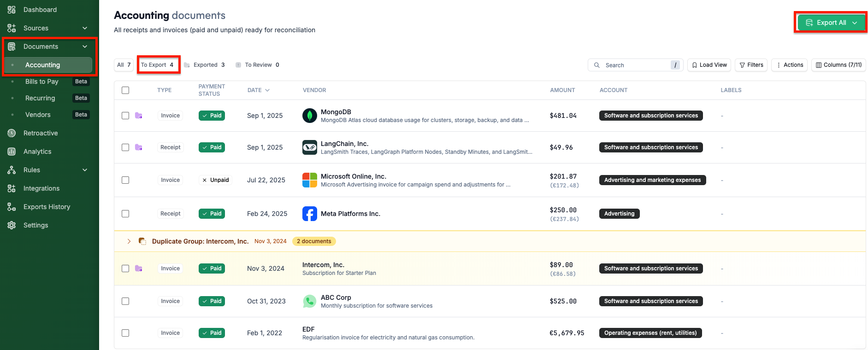Image resolution: width=868 pixels, height=350 pixels.
Task: Click the Analytics chart icon
Action: click(12, 152)
